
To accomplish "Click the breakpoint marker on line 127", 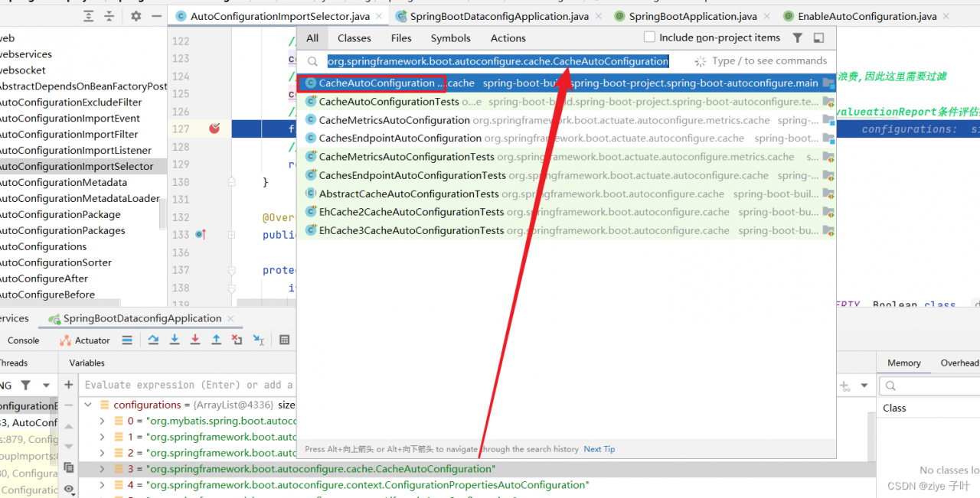I will coord(214,129).
